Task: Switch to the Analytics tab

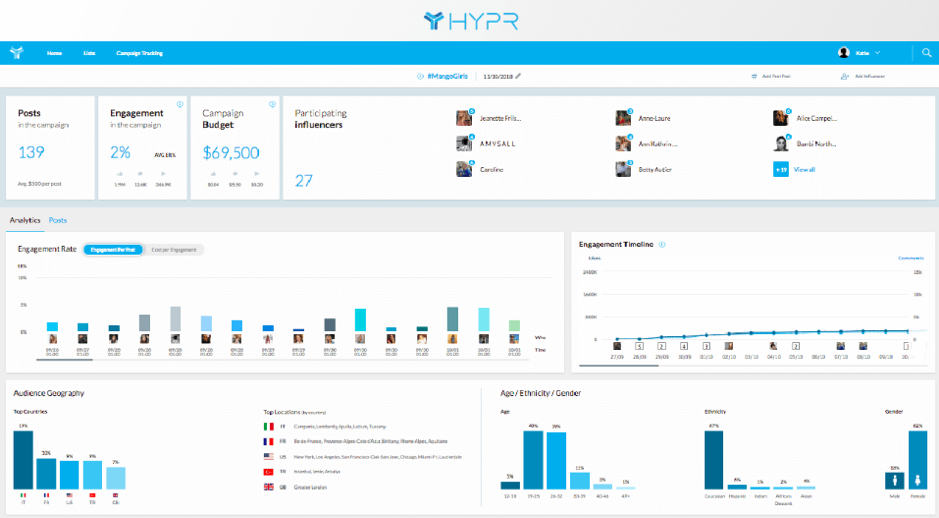Action: tap(25, 220)
